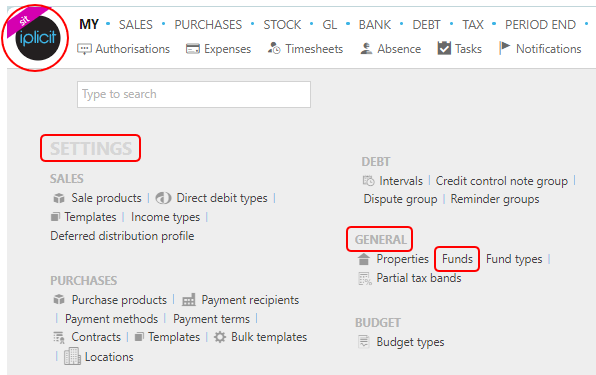Viewport: 596px width, 375px height.
Task: Open the SALES menu
Action: 136,25
